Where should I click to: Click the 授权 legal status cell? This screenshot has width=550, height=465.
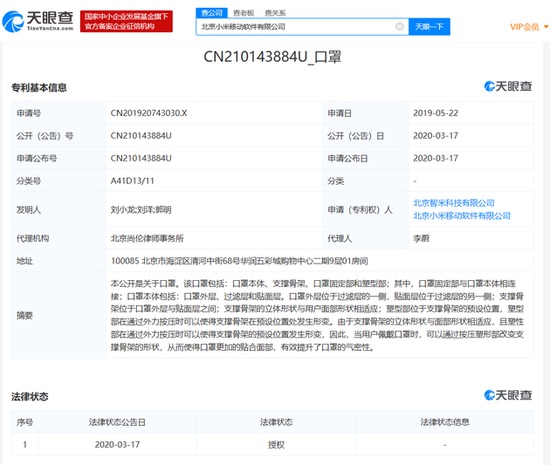(276, 445)
